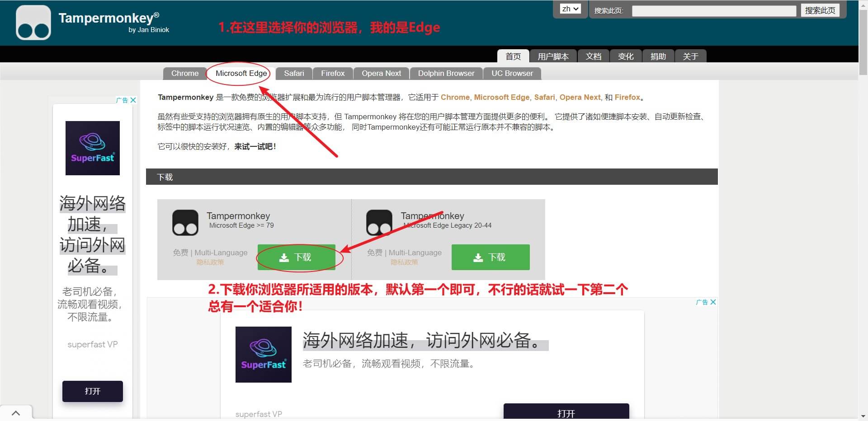Follow the Safari link in description text

(x=544, y=97)
